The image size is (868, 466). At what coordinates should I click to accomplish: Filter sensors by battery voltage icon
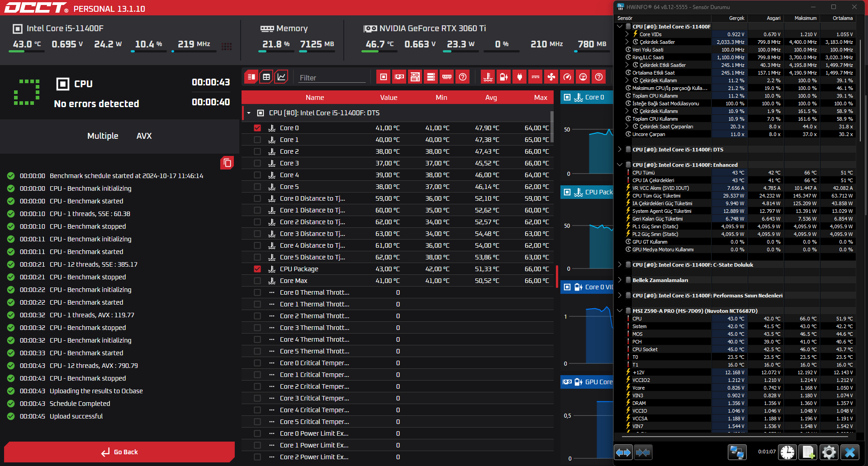503,77
